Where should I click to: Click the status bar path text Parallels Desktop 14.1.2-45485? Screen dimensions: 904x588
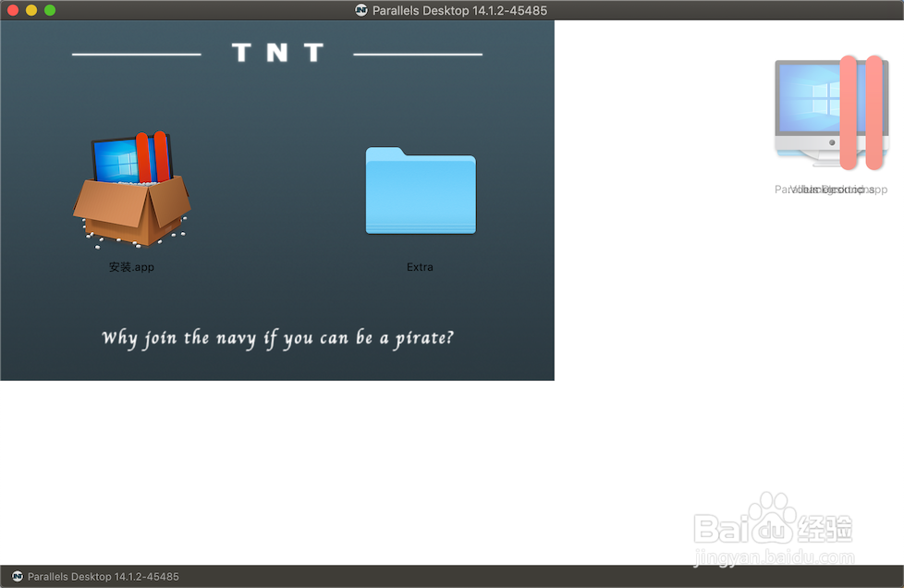(104, 577)
